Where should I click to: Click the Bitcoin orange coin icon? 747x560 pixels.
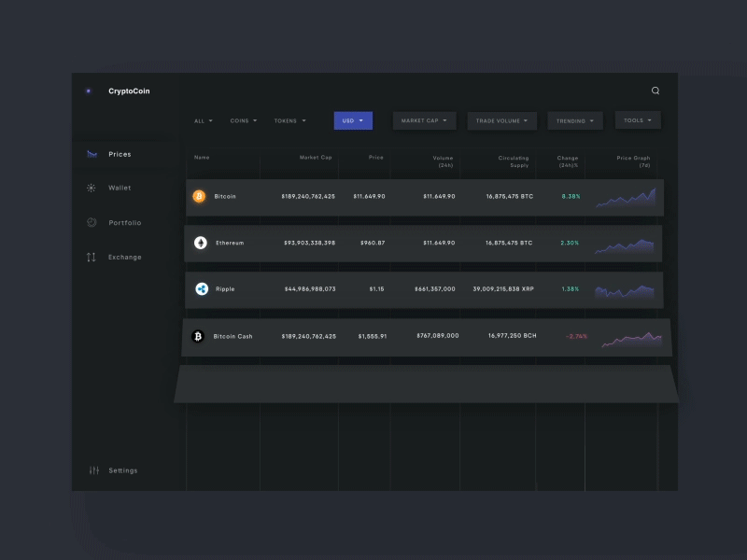[x=199, y=196]
